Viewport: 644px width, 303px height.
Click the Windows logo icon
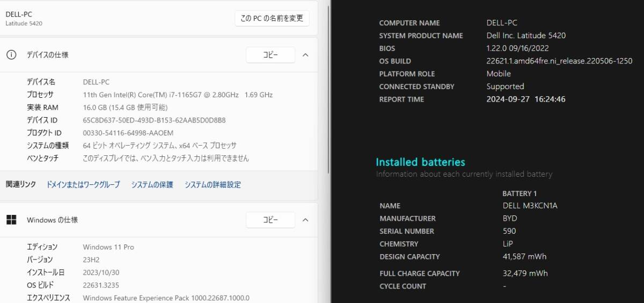coord(11,220)
